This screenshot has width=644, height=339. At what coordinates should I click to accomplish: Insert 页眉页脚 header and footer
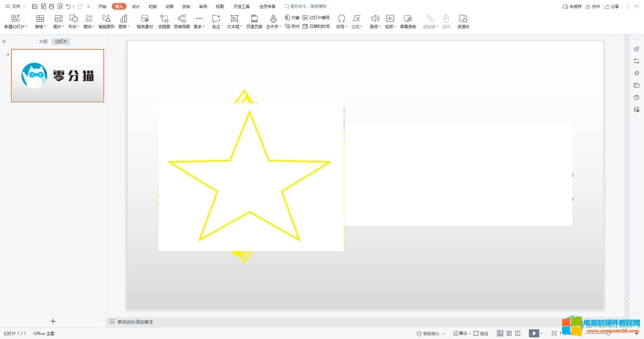254,21
